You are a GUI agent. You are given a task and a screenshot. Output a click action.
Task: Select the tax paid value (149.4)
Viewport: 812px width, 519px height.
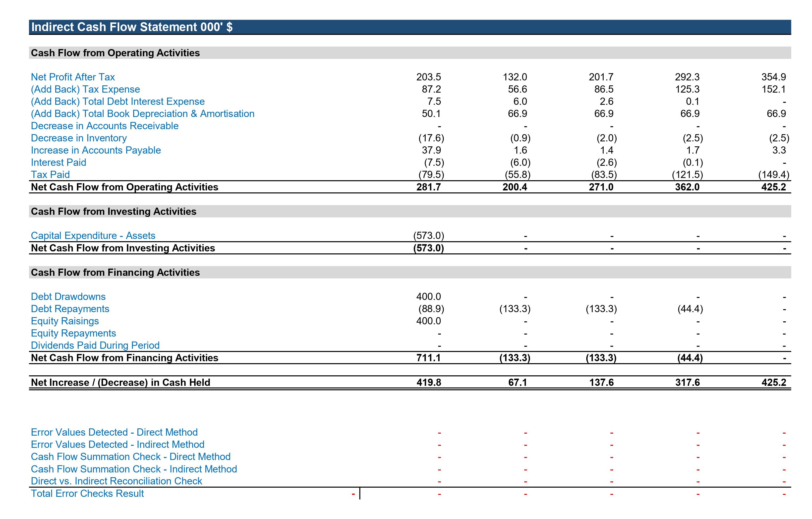[774, 175]
